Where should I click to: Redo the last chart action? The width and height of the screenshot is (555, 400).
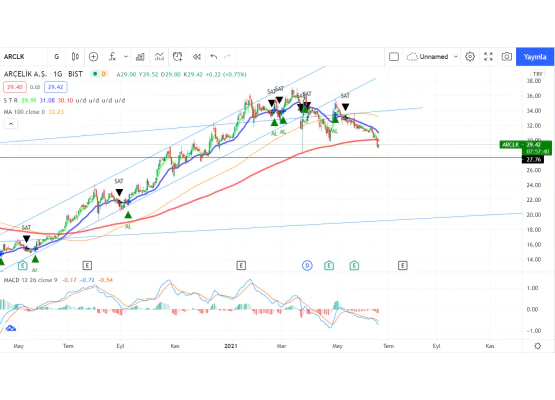coord(227,57)
